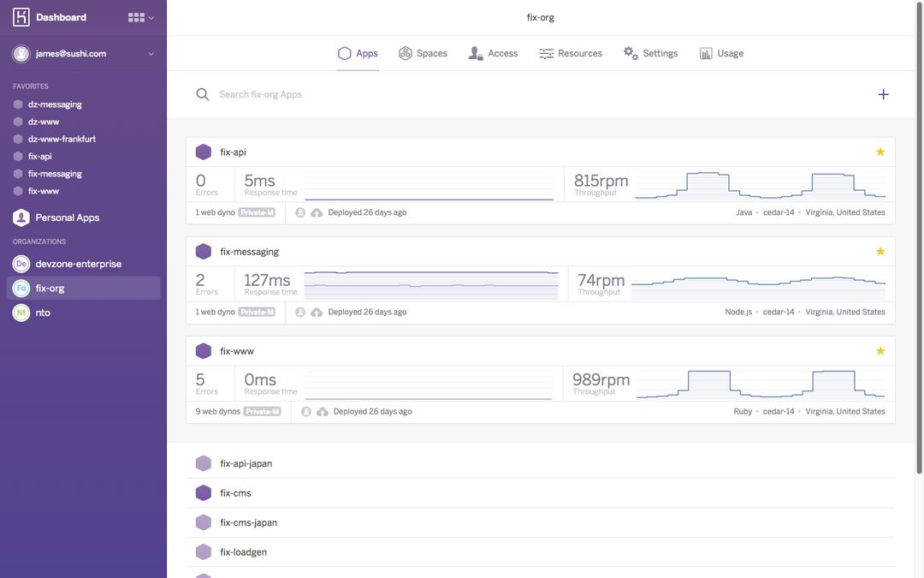The height and width of the screenshot is (578, 924).
Task: Click the Heroku logo icon
Action: point(21,17)
